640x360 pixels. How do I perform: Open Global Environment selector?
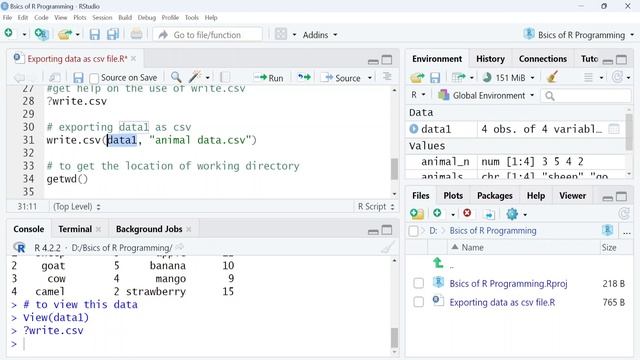(486, 96)
